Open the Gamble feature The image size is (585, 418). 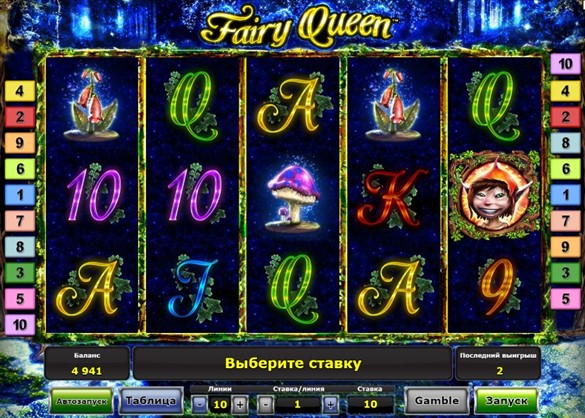(x=437, y=401)
